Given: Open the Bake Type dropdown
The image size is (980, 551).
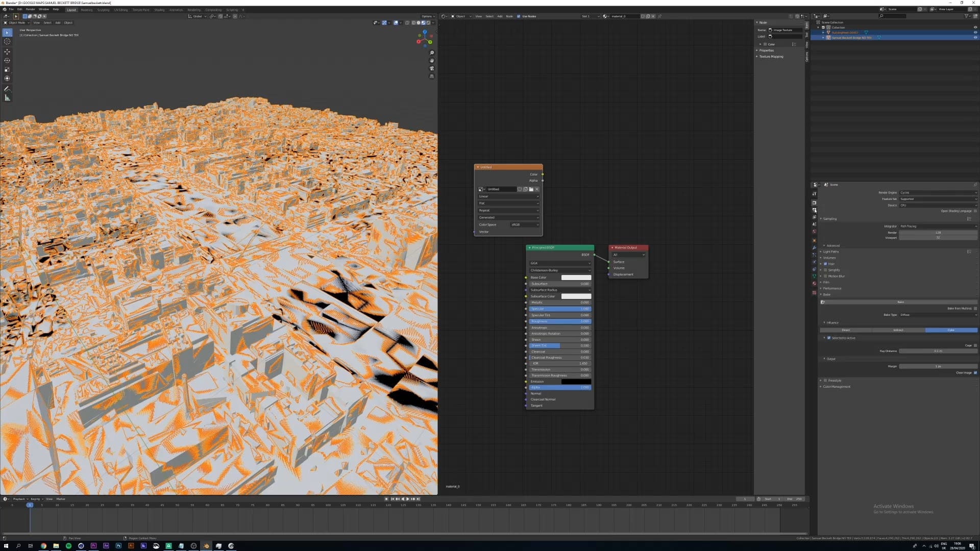Looking at the screenshot, I should (x=938, y=315).
